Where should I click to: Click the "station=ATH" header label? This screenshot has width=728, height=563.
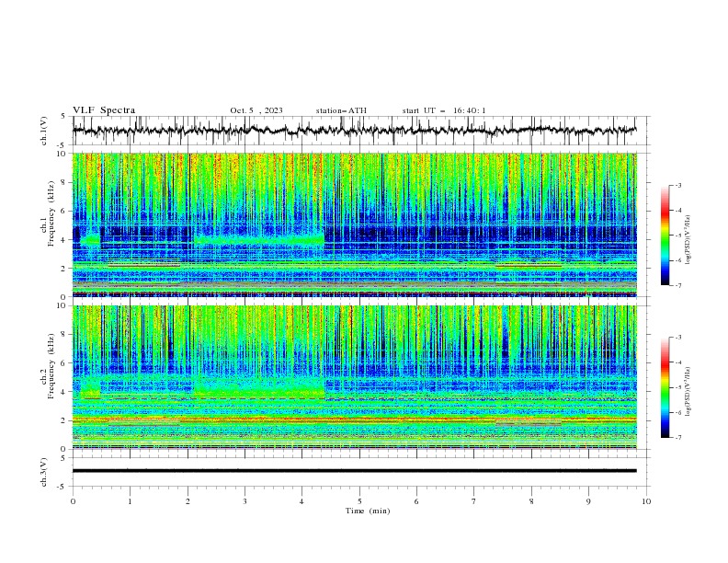click(341, 110)
